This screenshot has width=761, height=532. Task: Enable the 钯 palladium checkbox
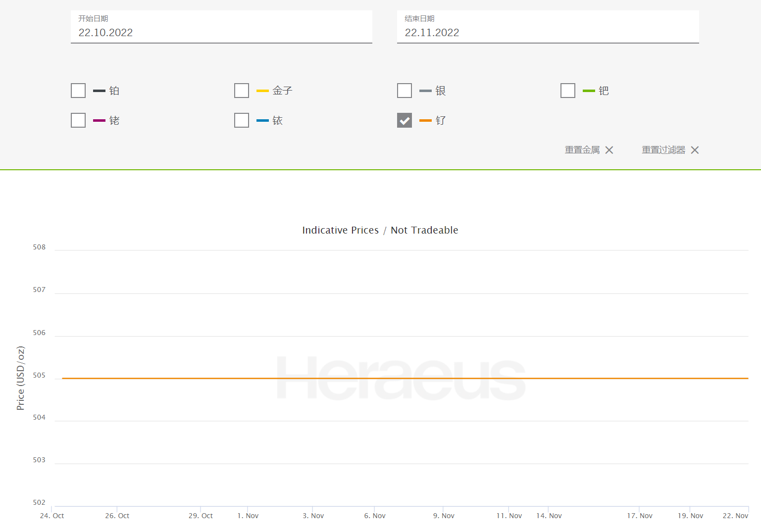point(568,91)
